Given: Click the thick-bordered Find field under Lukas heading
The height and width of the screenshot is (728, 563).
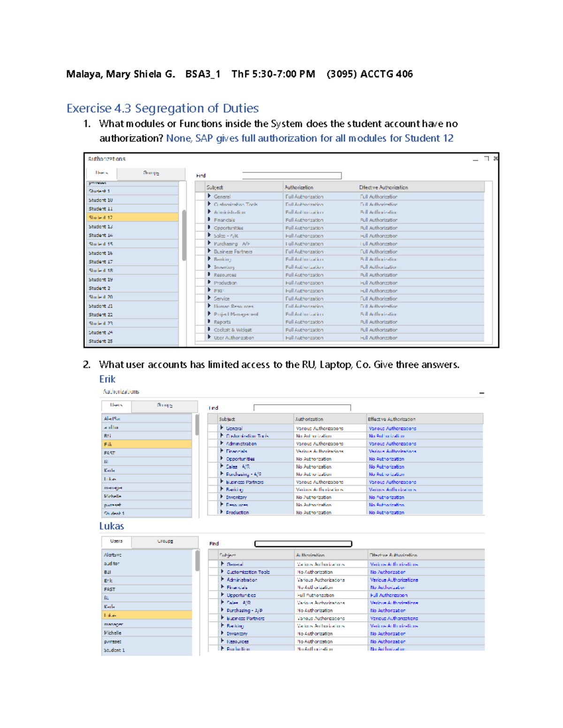Looking at the screenshot, I should point(303,544).
